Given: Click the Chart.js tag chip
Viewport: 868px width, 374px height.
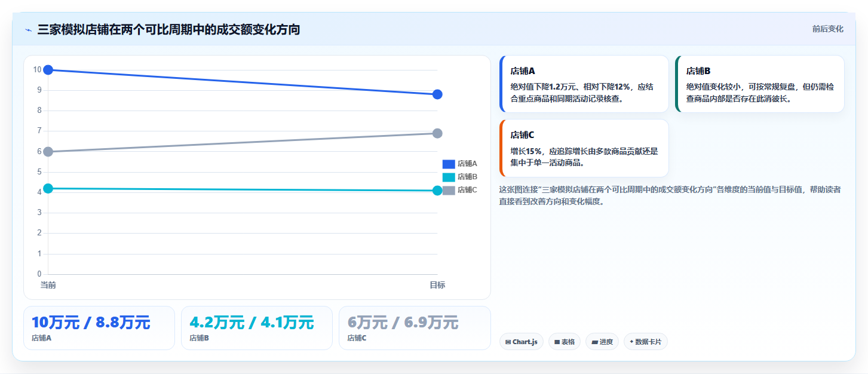Looking at the screenshot, I should [x=521, y=342].
